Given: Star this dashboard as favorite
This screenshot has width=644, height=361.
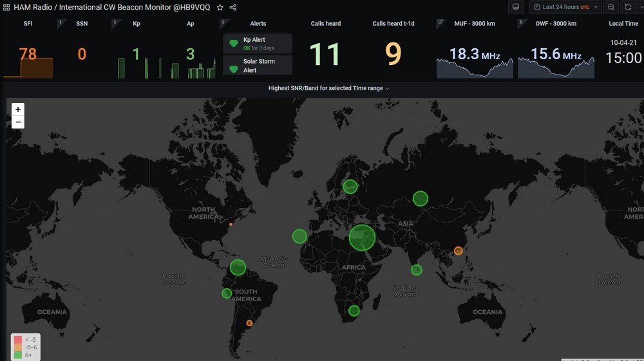Looking at the screenshot, I should [x=220, y=7].
